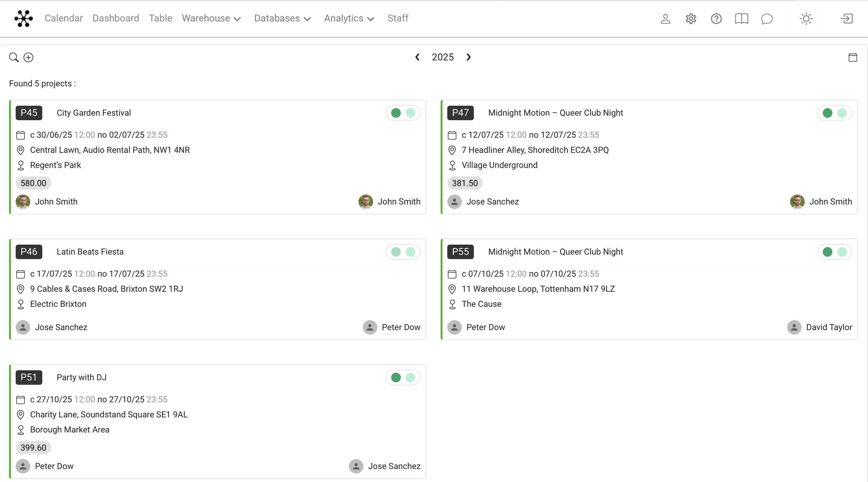Switch theme with the sun icon
868x482 pixels.
(806, 18)
